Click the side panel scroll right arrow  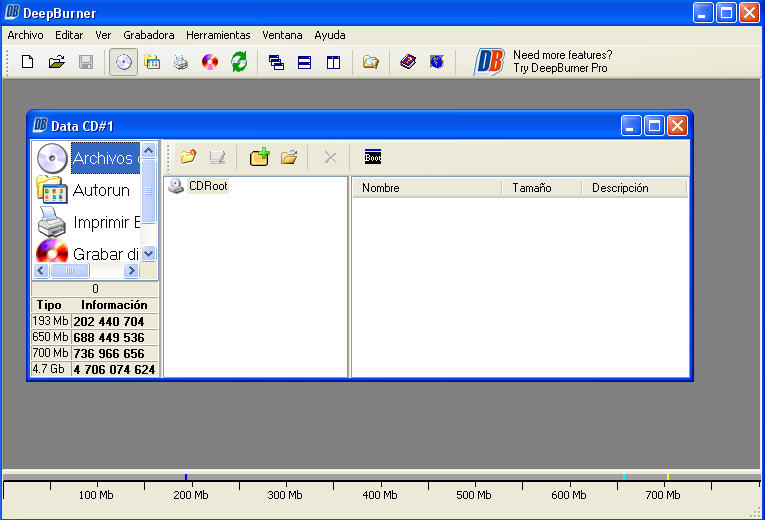point(131,270)
